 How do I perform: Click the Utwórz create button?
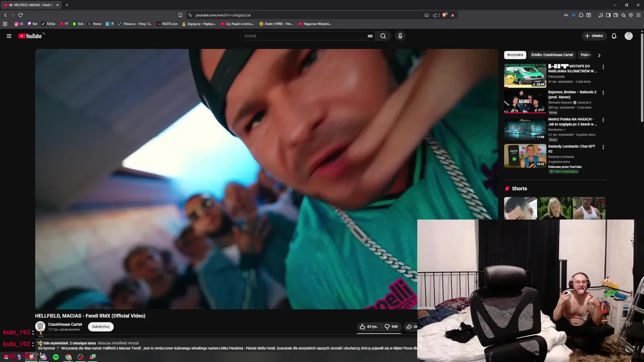click(594, 36)
